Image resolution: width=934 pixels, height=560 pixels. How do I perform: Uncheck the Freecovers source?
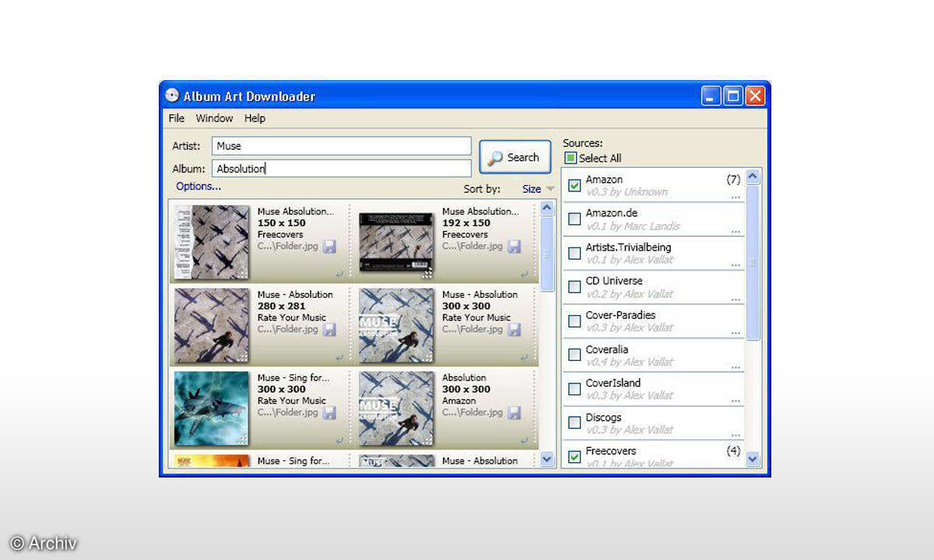574,457
